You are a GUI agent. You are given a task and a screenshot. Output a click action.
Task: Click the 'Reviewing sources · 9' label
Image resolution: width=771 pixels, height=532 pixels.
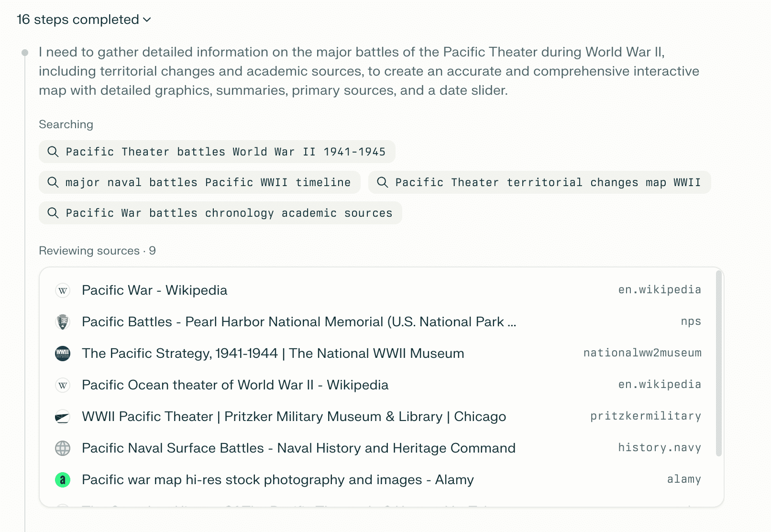[97, 251]
